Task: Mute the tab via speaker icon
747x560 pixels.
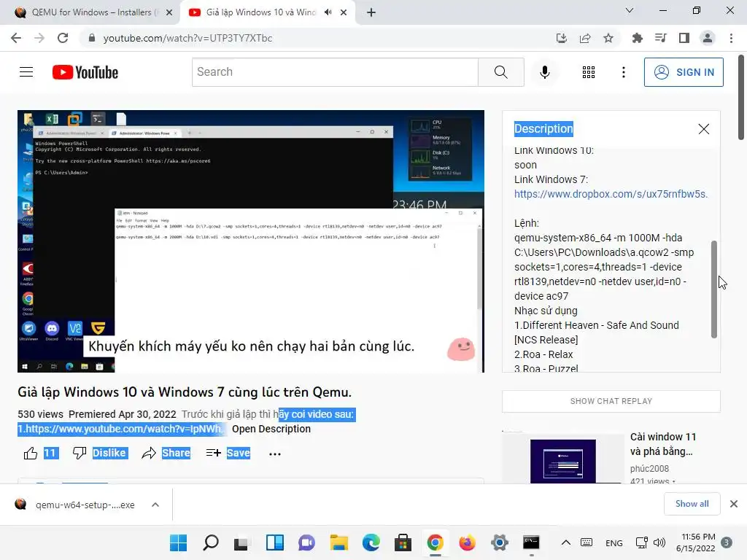Action: (x=328, y=12)
